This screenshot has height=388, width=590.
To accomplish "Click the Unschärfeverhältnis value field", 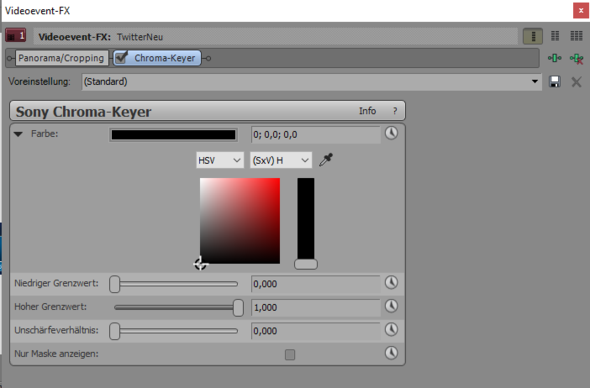I will 316,331.
